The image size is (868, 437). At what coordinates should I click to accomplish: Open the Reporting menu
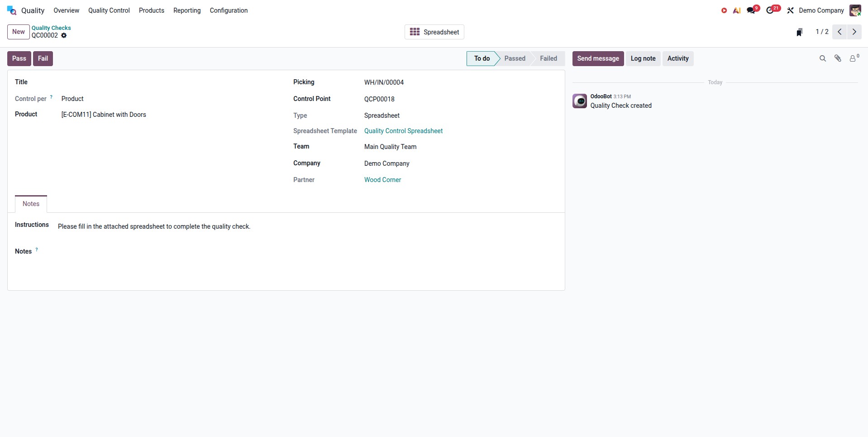coord(187,10)
